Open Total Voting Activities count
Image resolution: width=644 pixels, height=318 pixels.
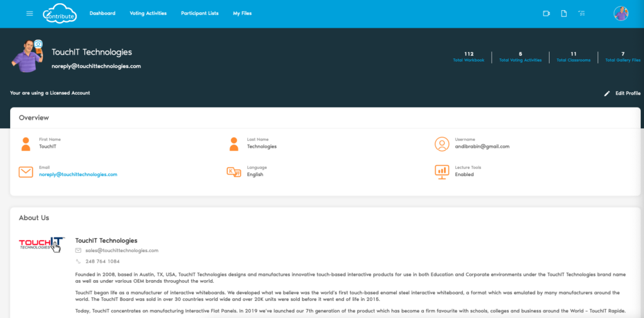point(520,57)
